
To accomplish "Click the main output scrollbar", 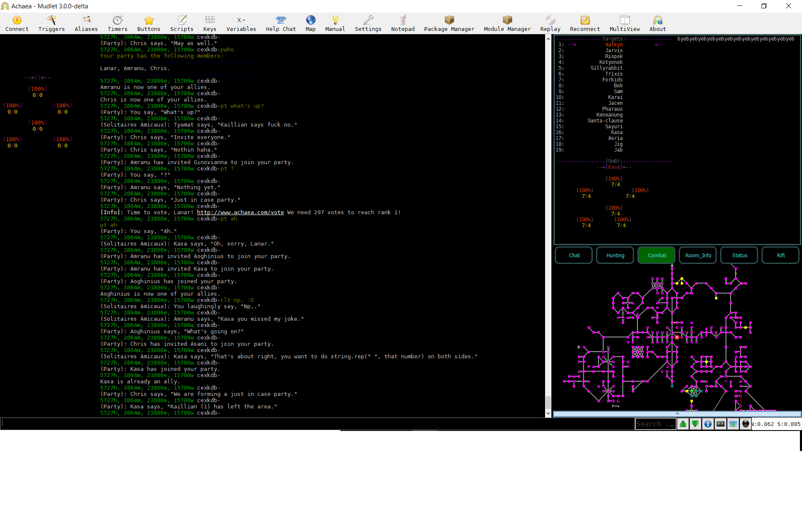I will (x=548, y=226).
